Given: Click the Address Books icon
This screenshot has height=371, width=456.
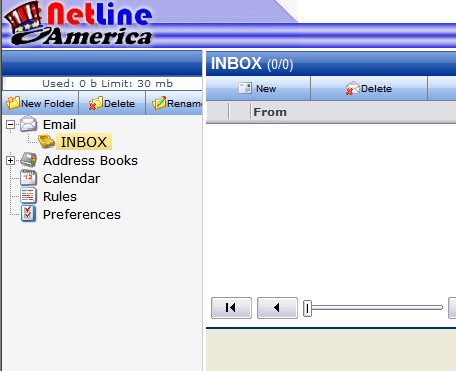Looking at the screenshot, I should pyautogui.click(x=28, y=160).
